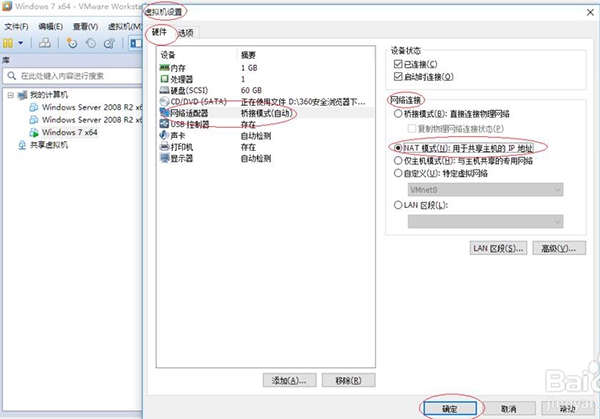Select the 网络适配器 network adapter icon

(164, 113)
